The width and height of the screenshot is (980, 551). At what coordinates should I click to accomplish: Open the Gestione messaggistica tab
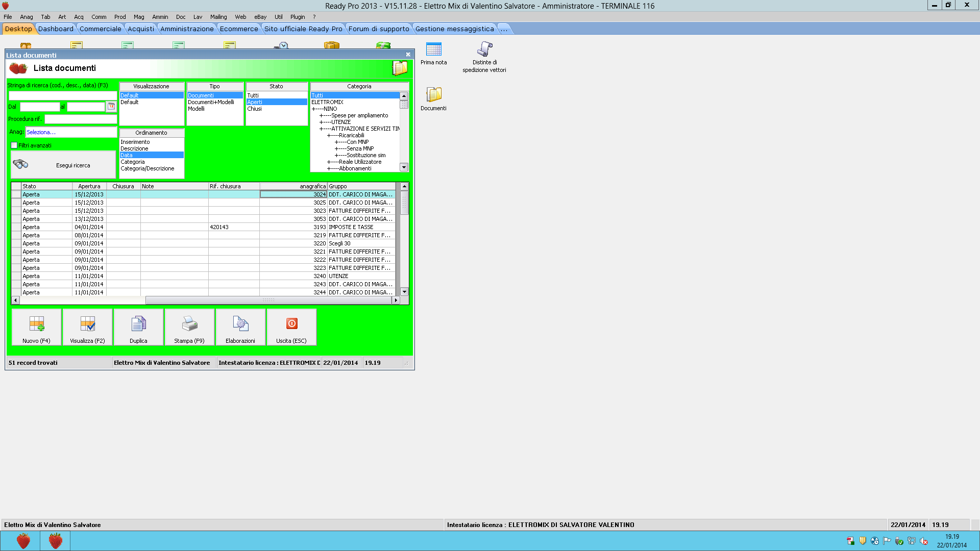455,29
